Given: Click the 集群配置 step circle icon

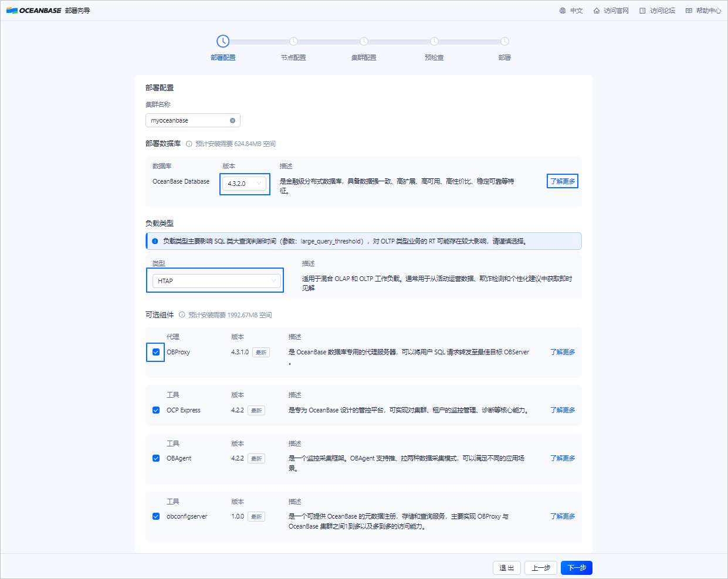Looking at the screenshot, I should [x=364, y=41].
